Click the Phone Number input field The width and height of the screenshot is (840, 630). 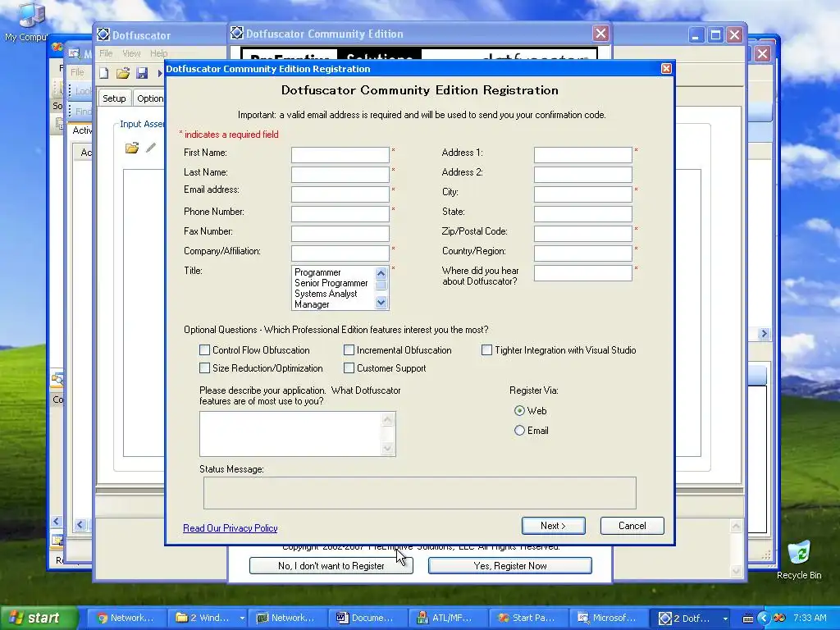point(340,214)
